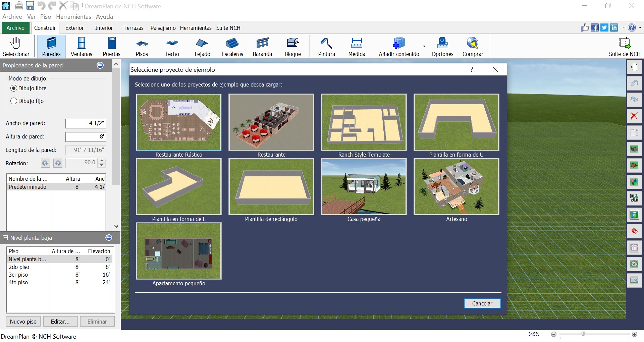The image size is (644, 342).
Task: Select the Casa pequeña sample thumbnail
Action: tap(364, 186)
